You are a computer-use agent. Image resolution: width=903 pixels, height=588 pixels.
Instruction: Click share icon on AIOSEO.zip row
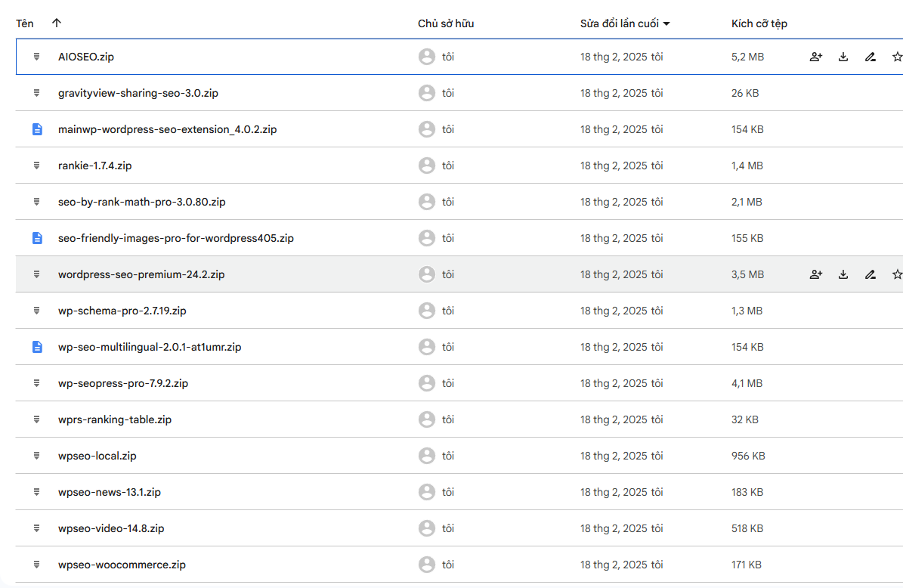coord(815,57)
